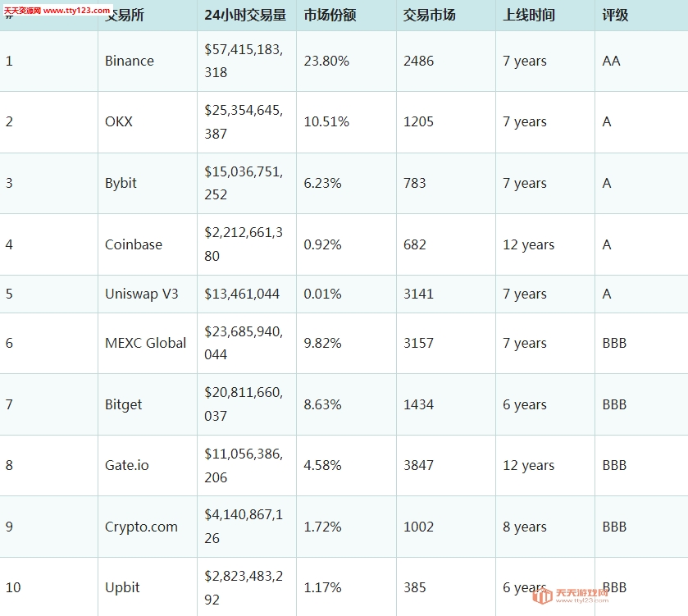Click the 23.80% market share value
688x616 pixels.
coord(326,61)
